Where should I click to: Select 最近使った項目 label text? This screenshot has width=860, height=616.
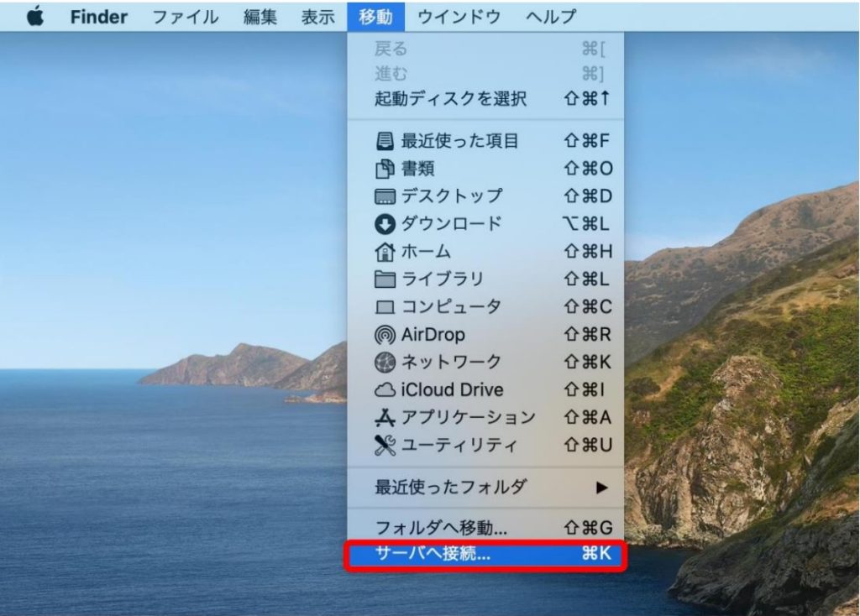460,141
